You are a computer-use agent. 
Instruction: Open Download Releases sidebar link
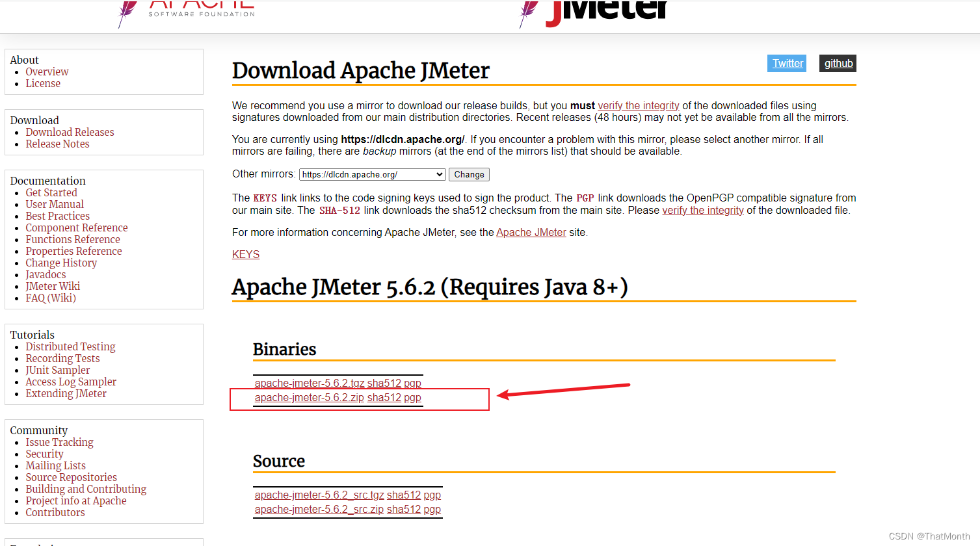click(x=70, y=132)
